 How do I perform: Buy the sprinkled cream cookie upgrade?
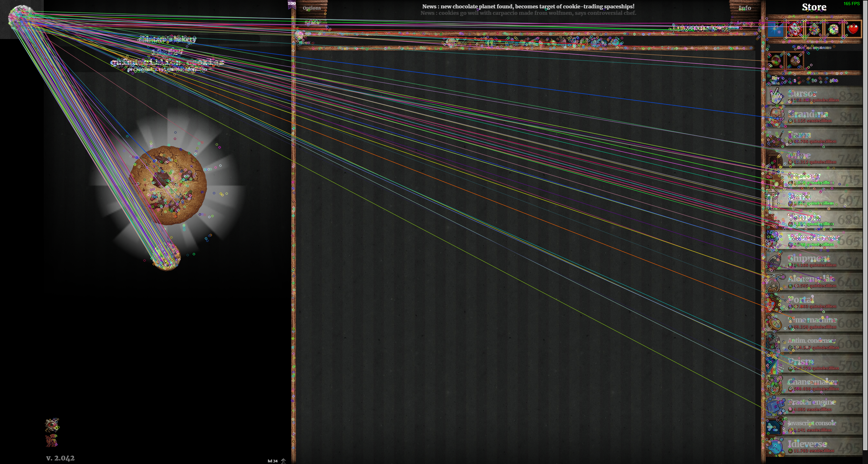[x=833, y=30]
